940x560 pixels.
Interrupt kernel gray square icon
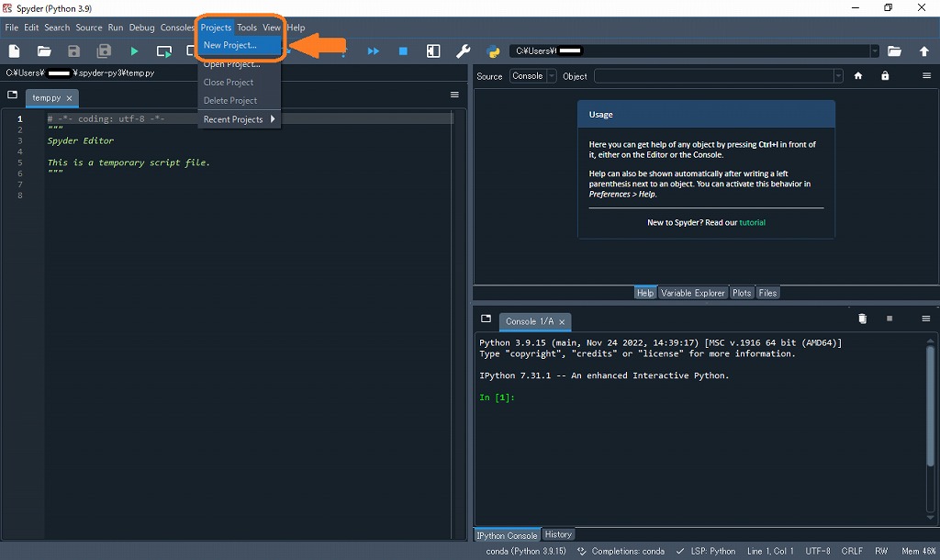point(890,319)
